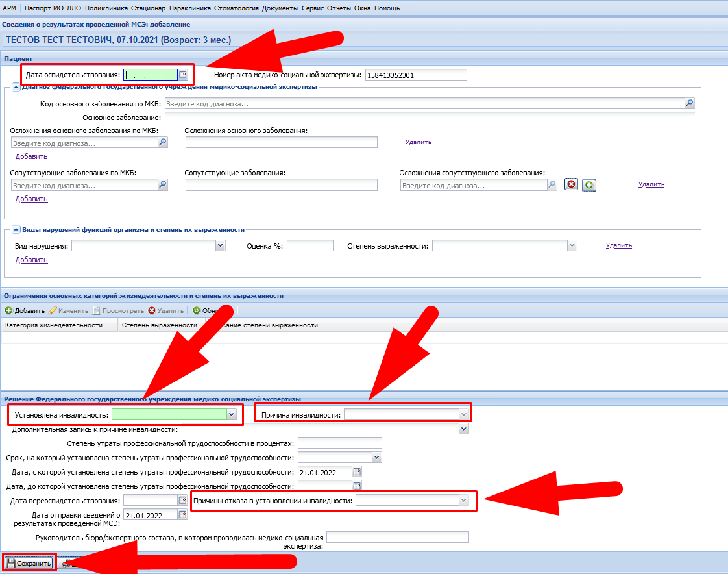728x574 pixels.
Task: Open the Причина инвалидности dropdown
Action: [463, 414]
